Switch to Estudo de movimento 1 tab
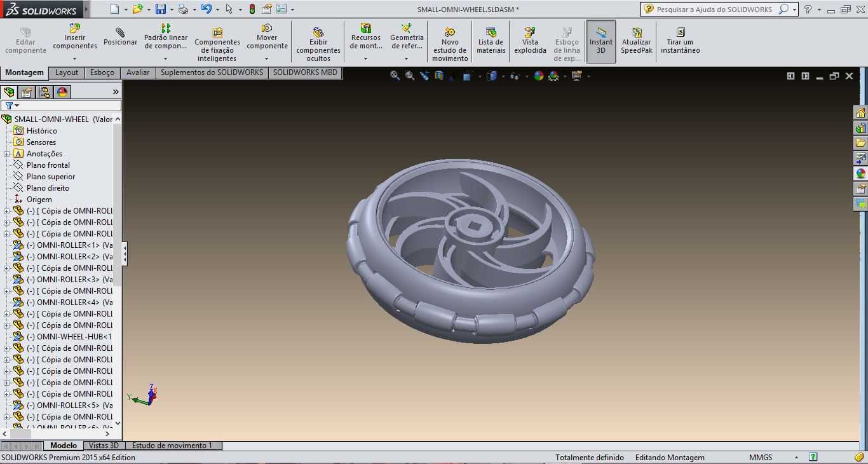The image size is (868, 464). point(172,446)
